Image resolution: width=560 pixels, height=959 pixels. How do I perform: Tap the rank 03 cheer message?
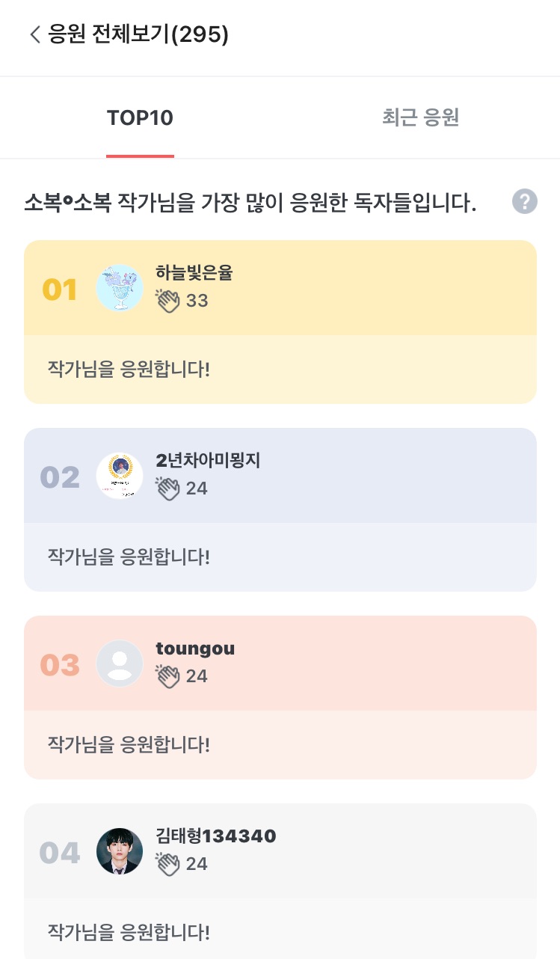(129, 745)
